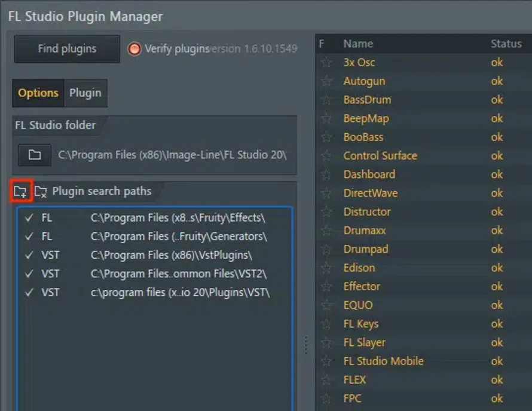Star the Edison plugin as favorite
Screen dimensions: 532x411
[326, 268]
